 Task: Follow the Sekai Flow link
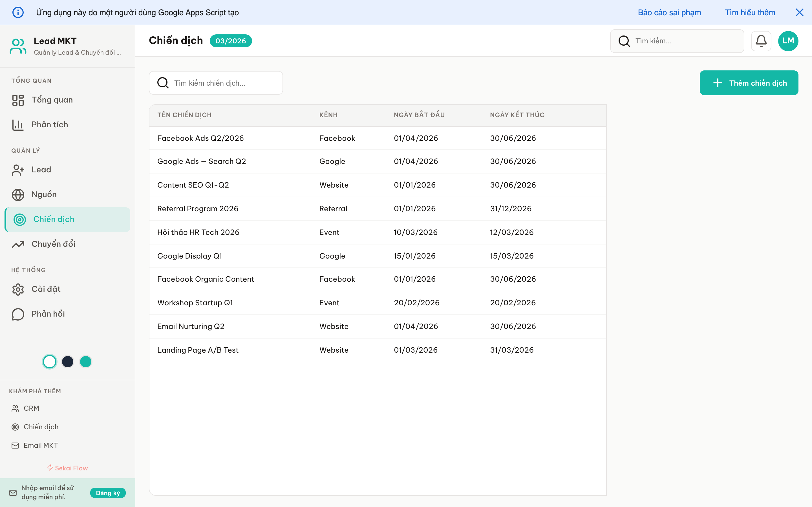coord(67,468)
